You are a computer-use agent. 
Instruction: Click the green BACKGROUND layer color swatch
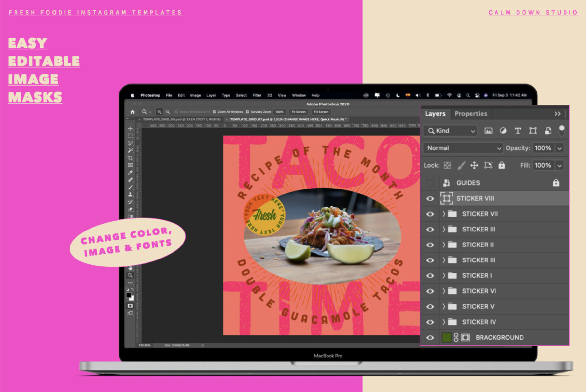(x=446, y=338)
